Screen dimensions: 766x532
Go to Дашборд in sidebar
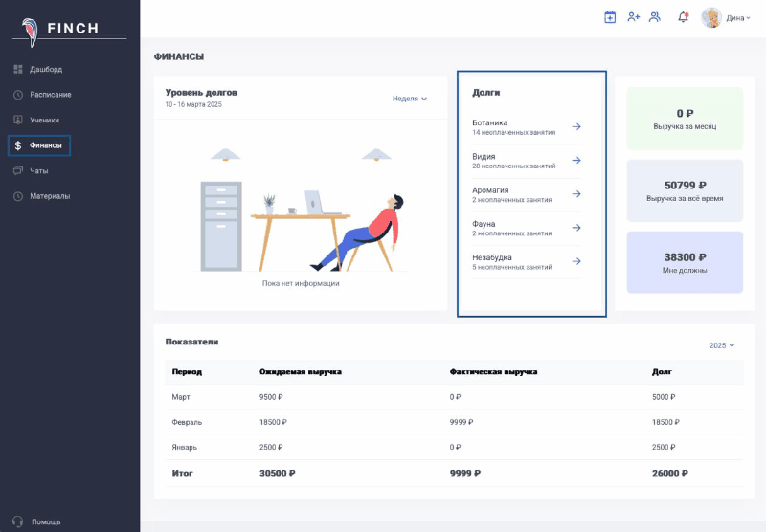[x=45, y=69]
